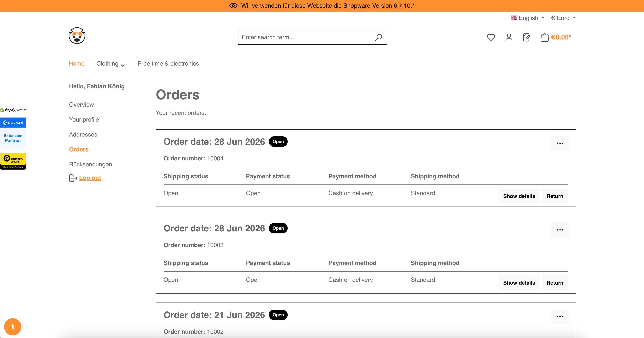Open three-dots menu for order 10003
Image resolution: width=644 pixels, height=338 pixels.
click(560, 230)
